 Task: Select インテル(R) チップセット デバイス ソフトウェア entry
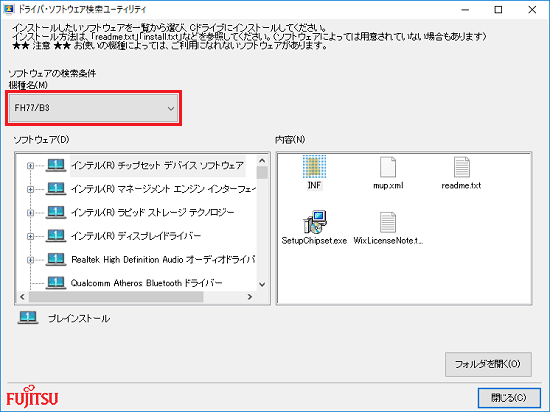coord(157,166)
